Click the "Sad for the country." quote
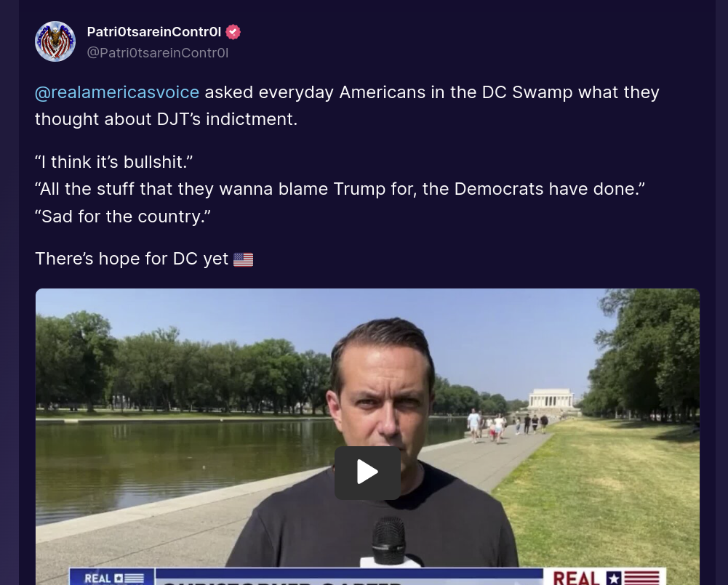 tap(123, 217)
